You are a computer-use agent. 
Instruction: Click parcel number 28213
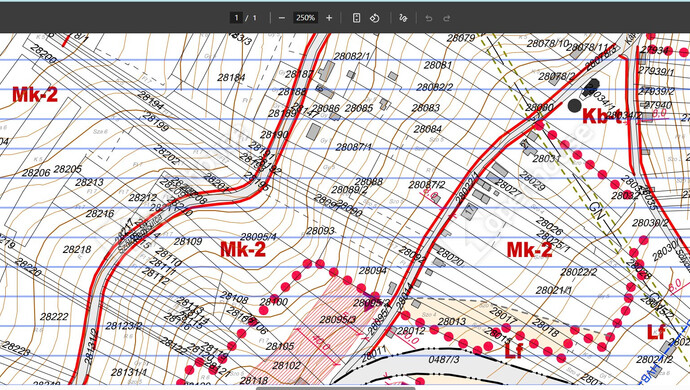[x=89, y=182]
